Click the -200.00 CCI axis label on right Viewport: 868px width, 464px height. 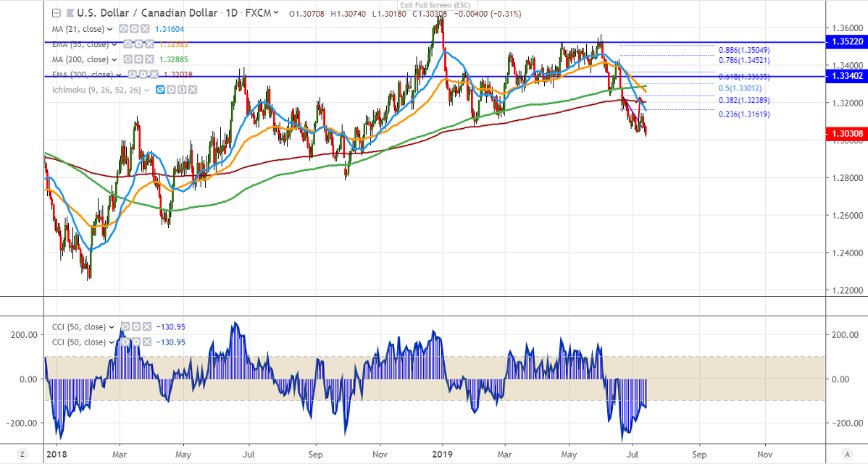click(847, 423)
